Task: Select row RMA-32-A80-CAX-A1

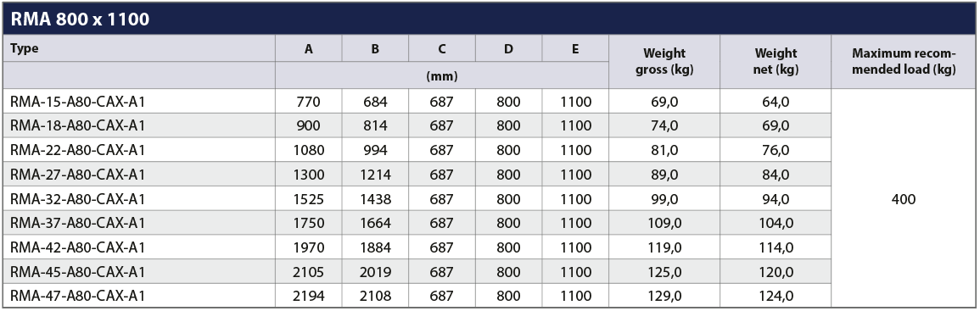Action: pos(417,199)
